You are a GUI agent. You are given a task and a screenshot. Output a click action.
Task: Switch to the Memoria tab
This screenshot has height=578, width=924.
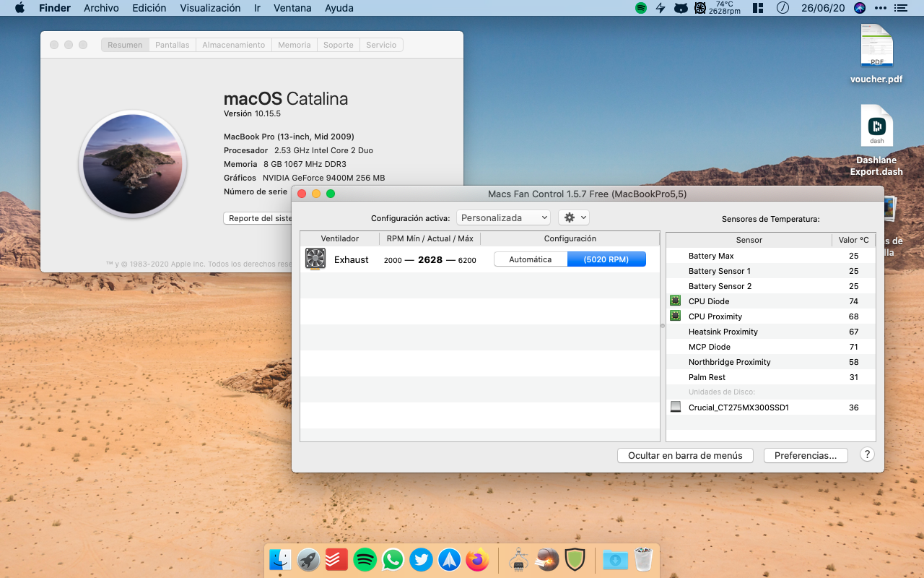(x=295, y=45)
